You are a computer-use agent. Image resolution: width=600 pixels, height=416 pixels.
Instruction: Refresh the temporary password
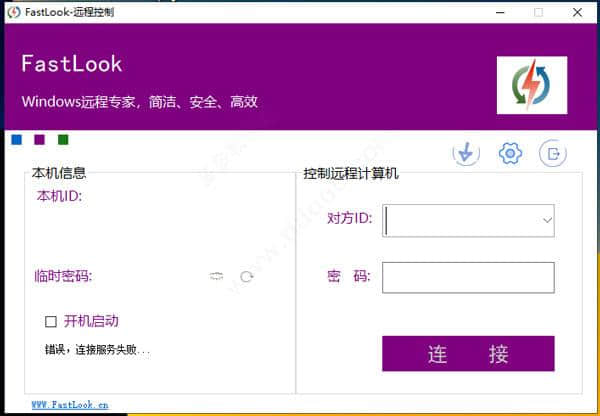[246, 276]
